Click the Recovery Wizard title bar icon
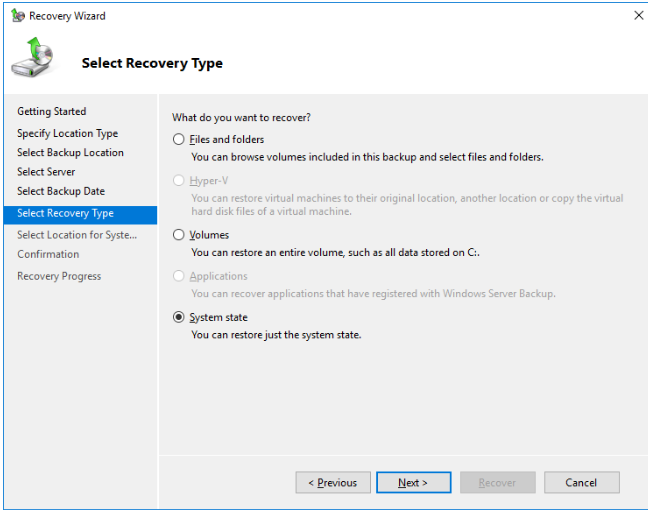 (18, 16)
